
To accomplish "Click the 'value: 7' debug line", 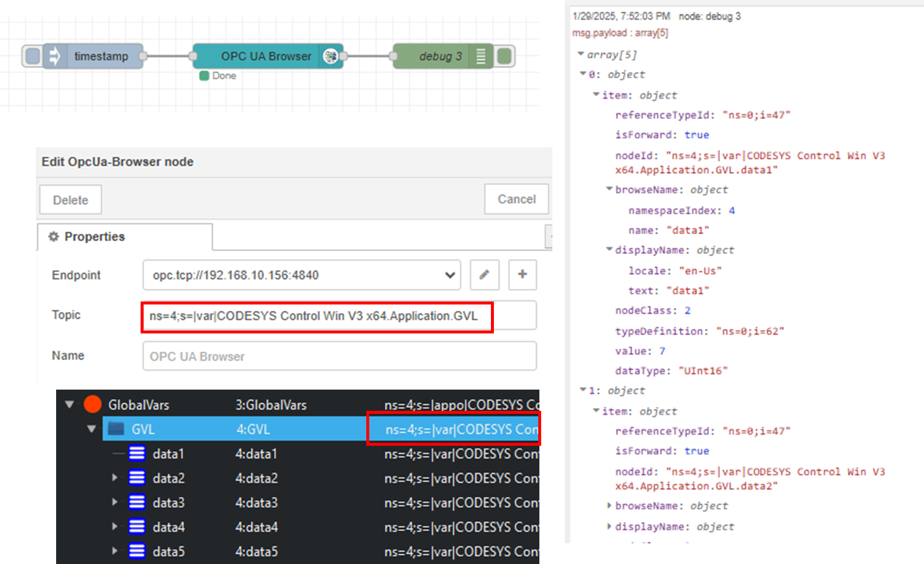I will pos(640,351).
